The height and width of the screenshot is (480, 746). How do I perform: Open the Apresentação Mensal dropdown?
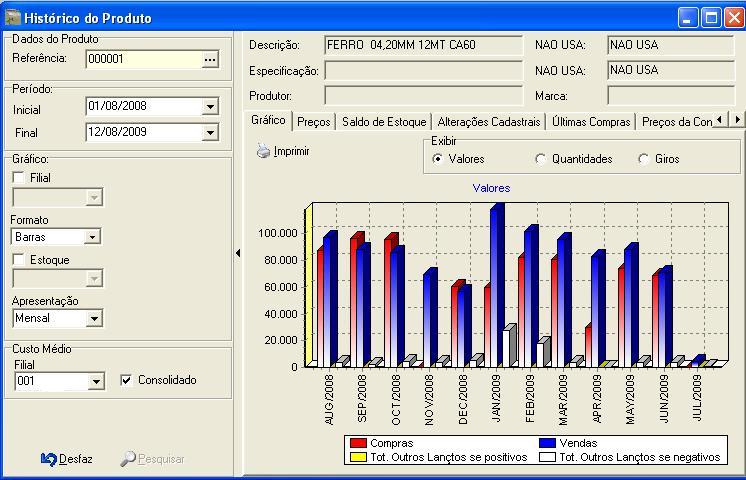click(94, 318)
